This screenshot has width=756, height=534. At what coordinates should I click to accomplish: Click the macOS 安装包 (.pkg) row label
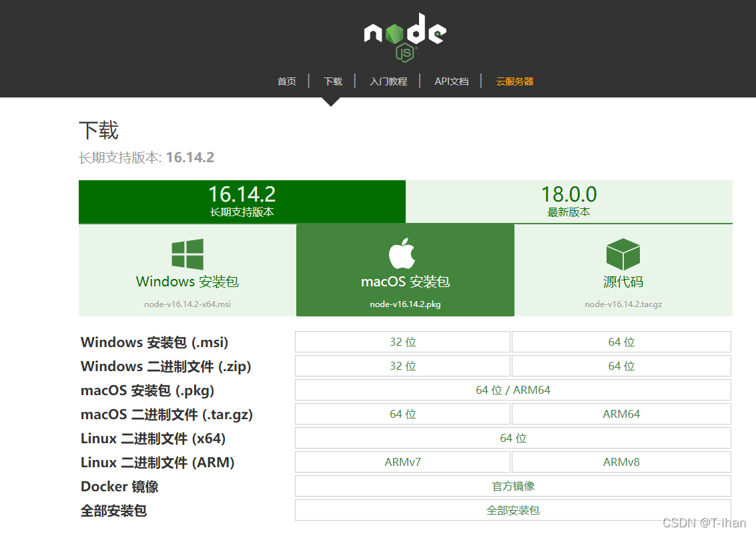pyautogui.click(x=147, y=390)
